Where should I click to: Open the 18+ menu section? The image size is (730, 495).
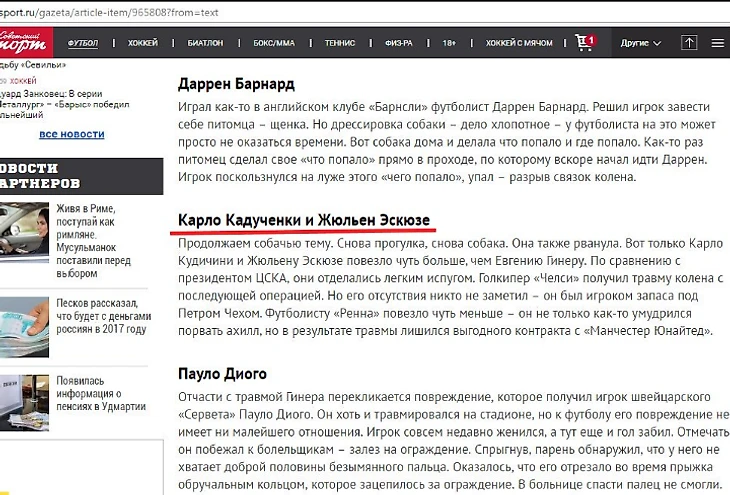click(x=449, y=43)
